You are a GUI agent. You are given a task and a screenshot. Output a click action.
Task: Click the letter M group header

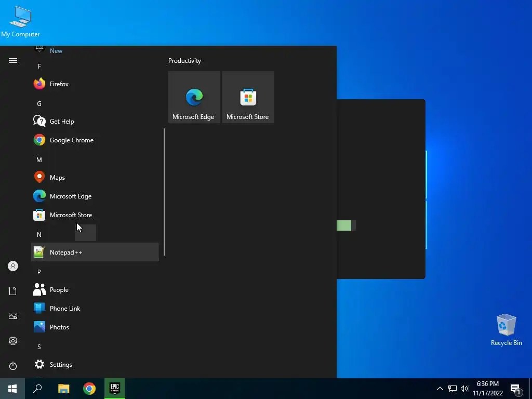pos(39,160)
